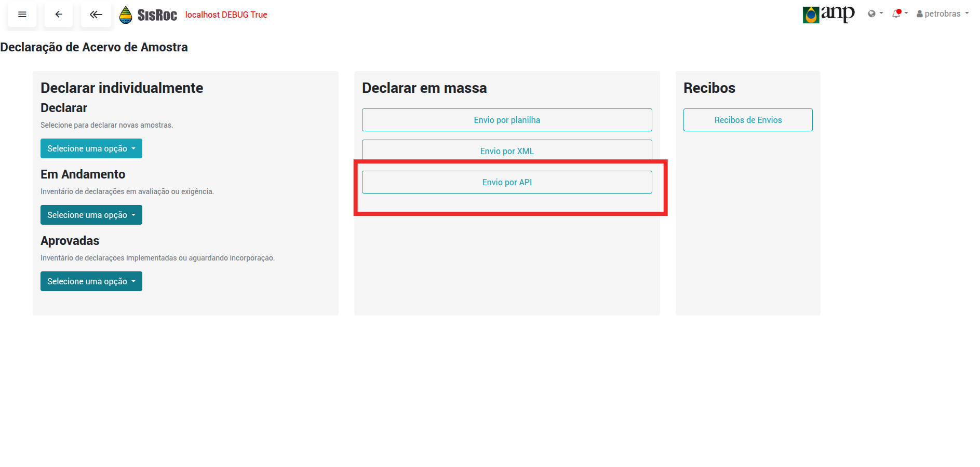Open the hamburger menu
Screen dimensions: 980x467
click(22, 15)
